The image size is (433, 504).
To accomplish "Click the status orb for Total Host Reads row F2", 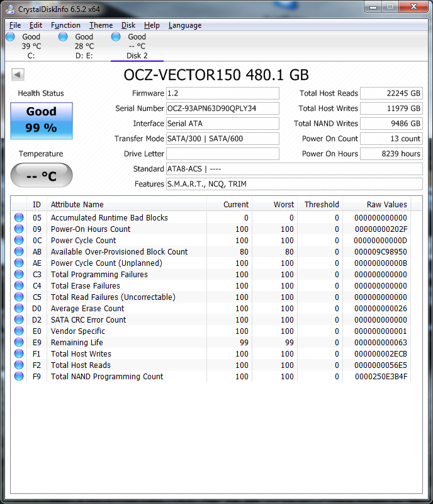I will (x=19, y=365).
